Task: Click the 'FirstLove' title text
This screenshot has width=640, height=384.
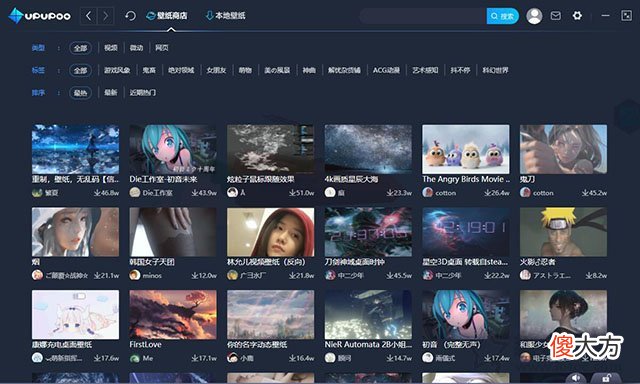Action: pos(145,344)
